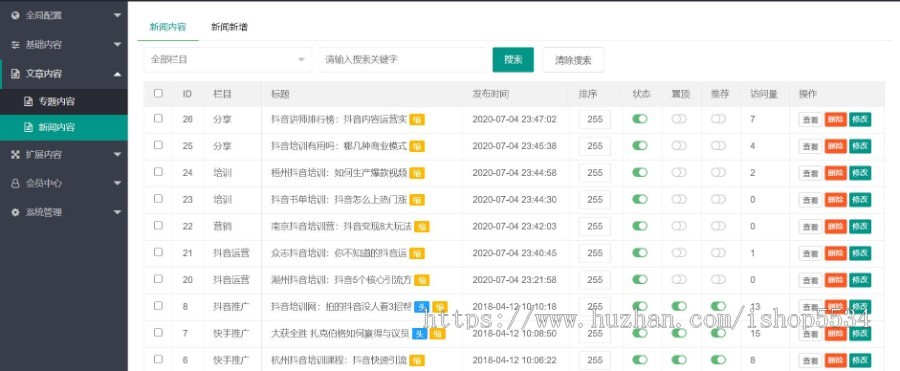Screen dimensions: 900x371
Task: Open 专题内容 in the sidebar
Action: (x=64, y=102)
